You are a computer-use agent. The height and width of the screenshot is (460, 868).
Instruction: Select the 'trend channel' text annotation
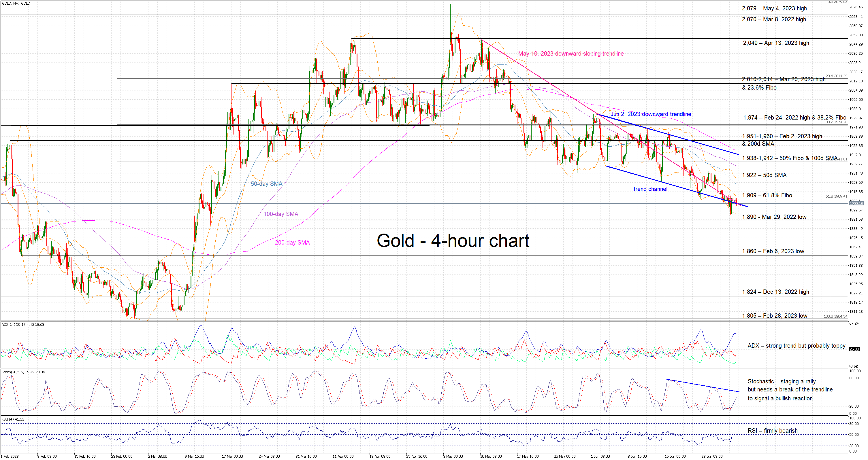pos(650,189)
